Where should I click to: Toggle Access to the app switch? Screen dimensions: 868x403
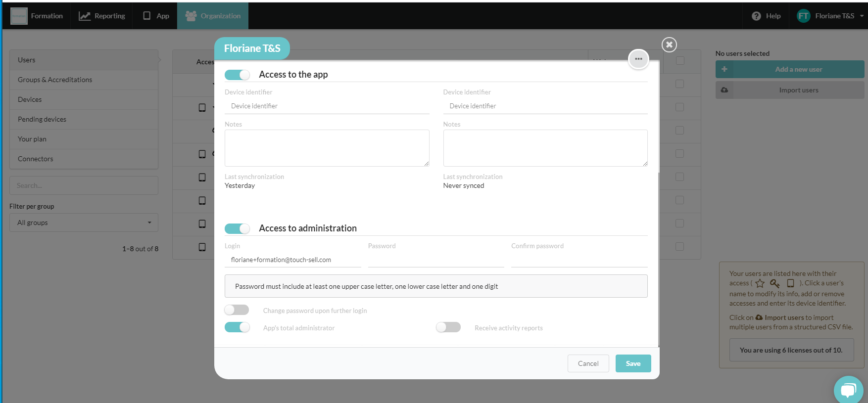(237, 75)
